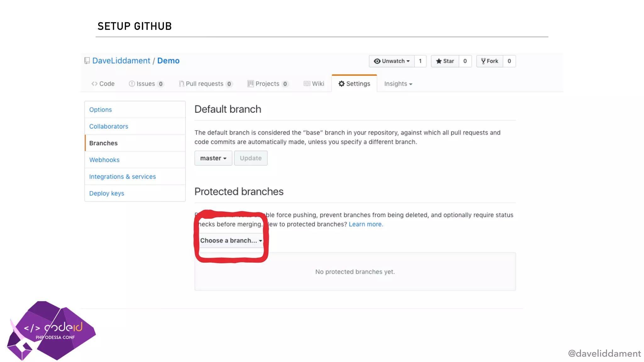Click the Wiki book icon
Screen dimensions: 644x362
(x=307, y=84)
